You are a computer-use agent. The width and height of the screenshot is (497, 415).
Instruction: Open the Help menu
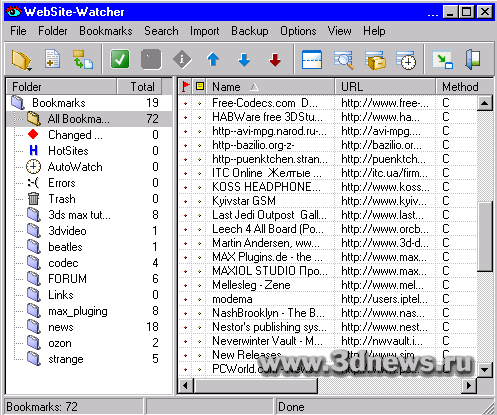pos(374,31)
